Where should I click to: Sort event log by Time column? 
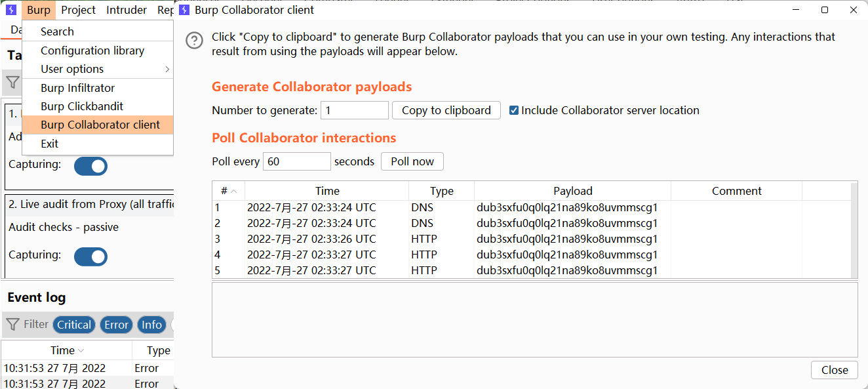click(67, 350)
